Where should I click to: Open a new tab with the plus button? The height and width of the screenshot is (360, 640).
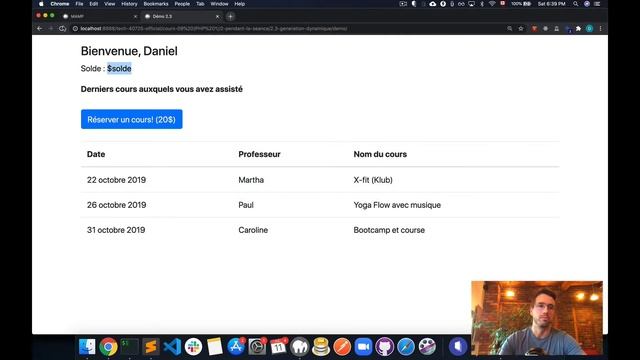(x=231, y=16)
